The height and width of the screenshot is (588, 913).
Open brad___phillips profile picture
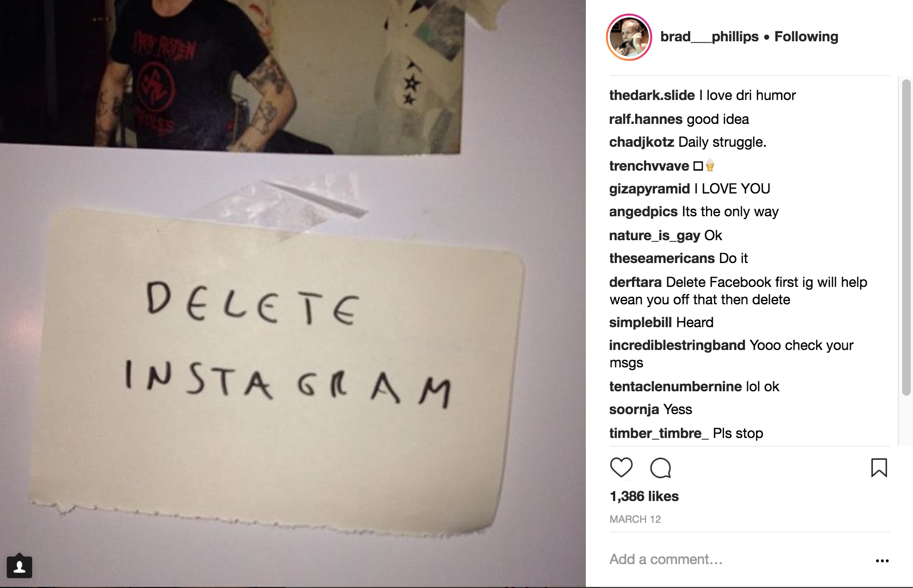tap(629, 37)
